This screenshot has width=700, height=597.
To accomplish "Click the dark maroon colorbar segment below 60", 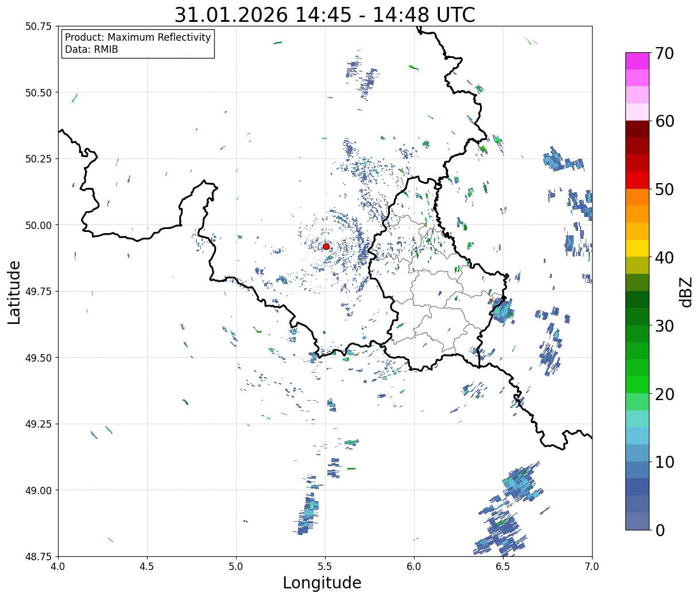I will 637,129.
